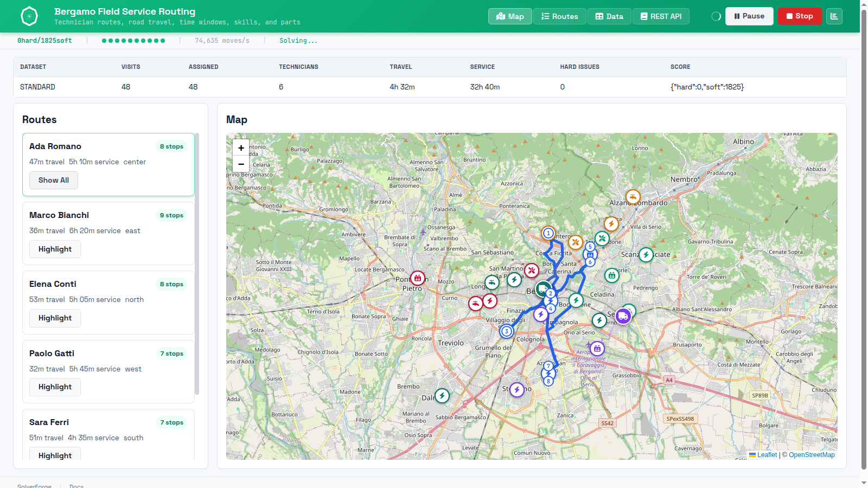Click the SolverForge hexagon logo

[29, 16]
